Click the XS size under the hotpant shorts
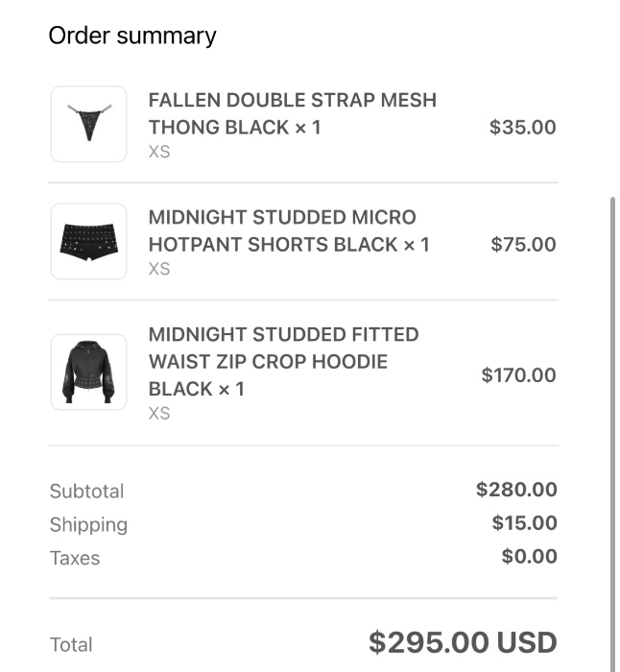 (159, 269)
